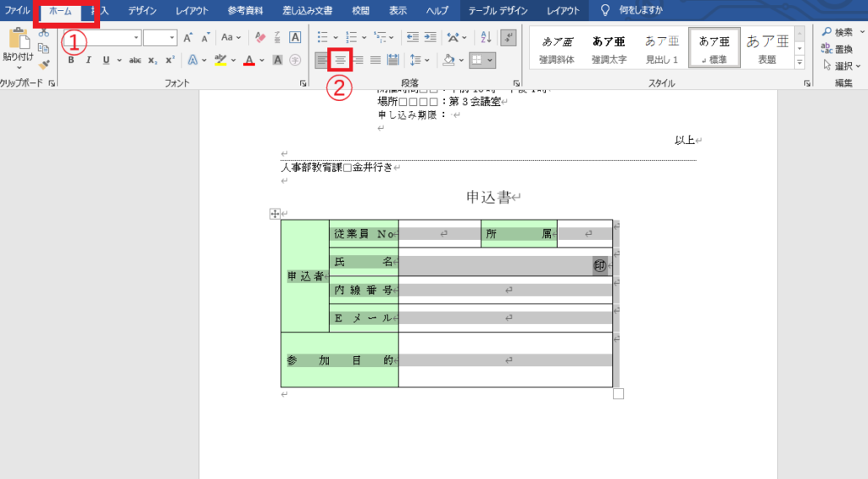Click the Find (検索) magnifier icon
868x479 pixels.
(826, 32)
